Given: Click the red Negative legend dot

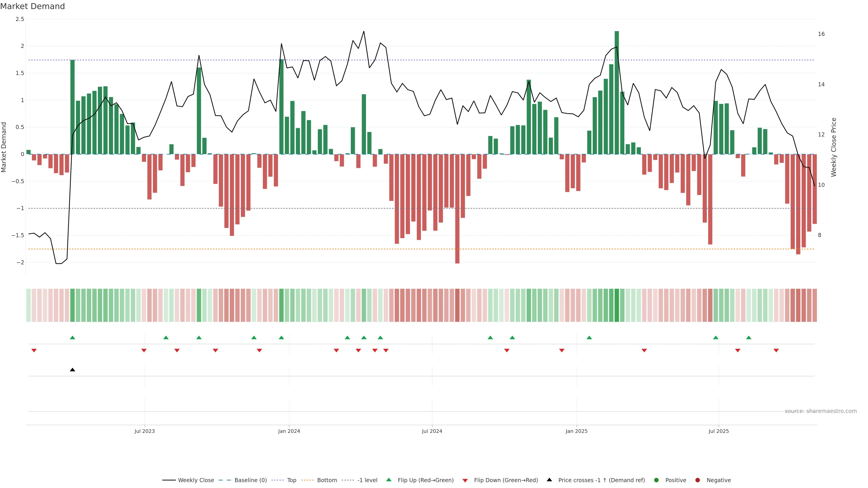Looking at the screenshot, I should click(698, 480).
